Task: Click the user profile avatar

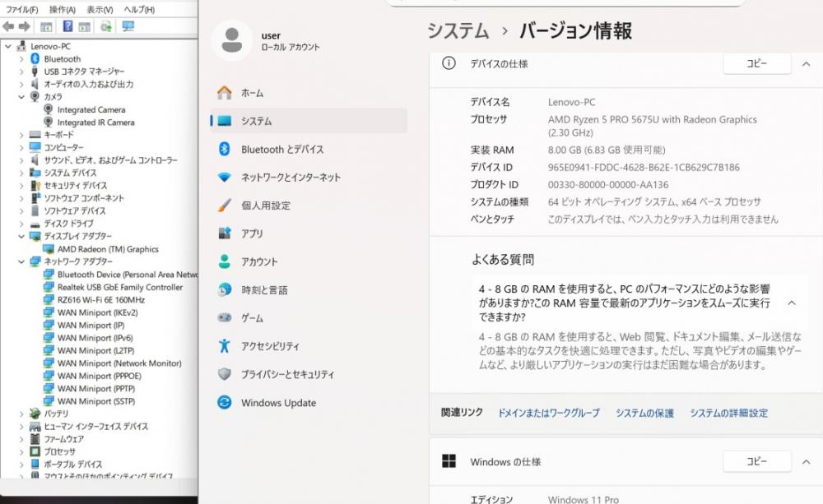Action: coord(231,40)
